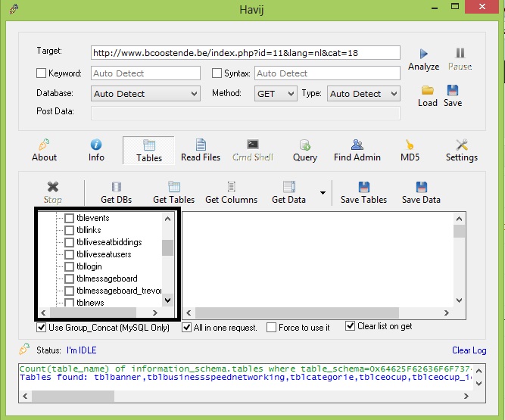Viewport: 505px width, 420px height.
Task: Click the Havij title bar app icon
Action: [x=14, y=8]
